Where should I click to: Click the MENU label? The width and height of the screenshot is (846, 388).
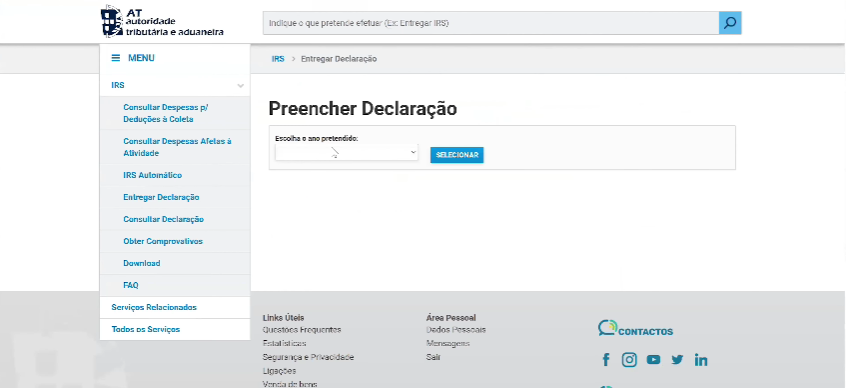pyautogui.click(x=141, y=58)
